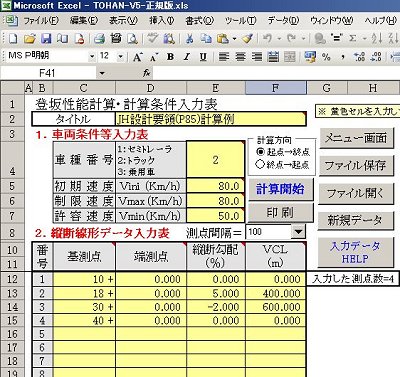
Task: Open Print Preview magnifier icon
Action: pyautogui.click(x=132, y=39)
